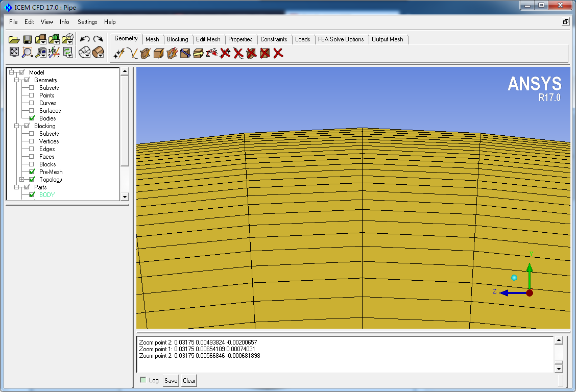The height and width of the screenshot is (392, 576).
Task: Toggle the Log checkbox
Action: click(x=143, y=380)
